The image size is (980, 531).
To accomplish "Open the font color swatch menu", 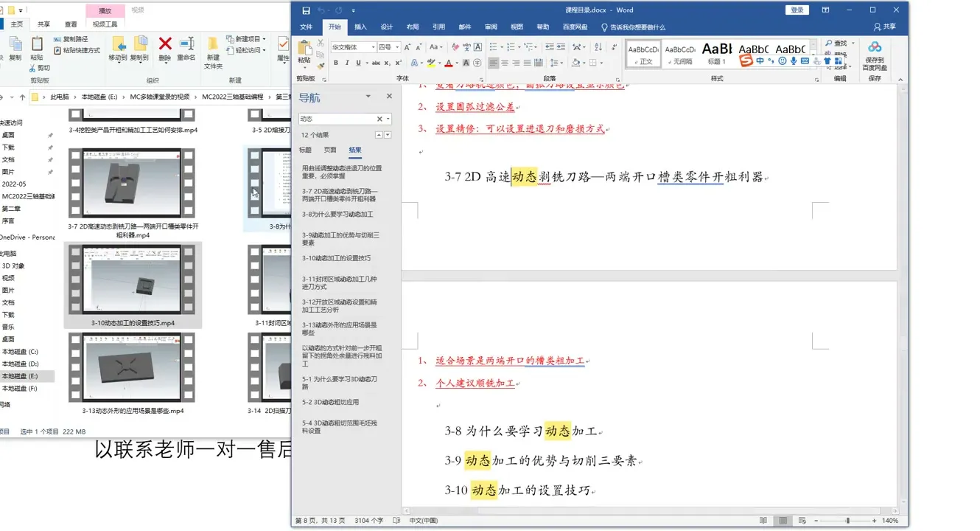I will tap(455, 63).
